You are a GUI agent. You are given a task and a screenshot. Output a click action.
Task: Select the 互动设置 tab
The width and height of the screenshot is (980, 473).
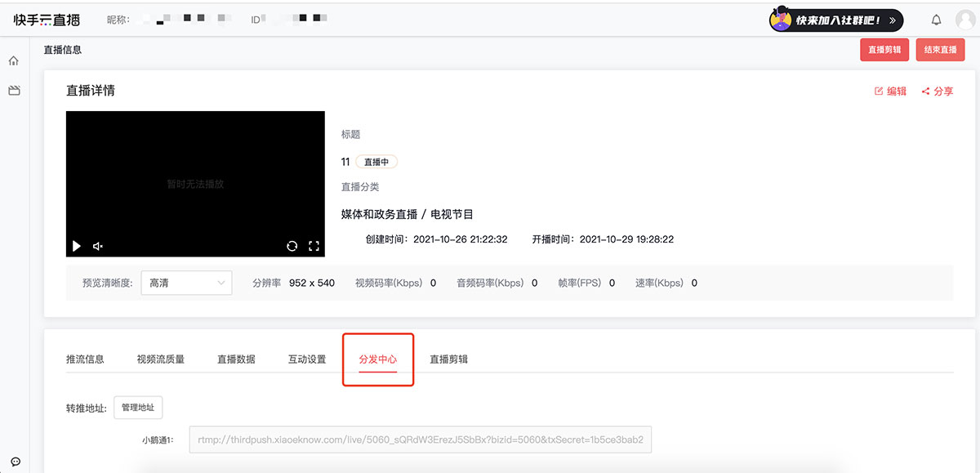(307, 359)
